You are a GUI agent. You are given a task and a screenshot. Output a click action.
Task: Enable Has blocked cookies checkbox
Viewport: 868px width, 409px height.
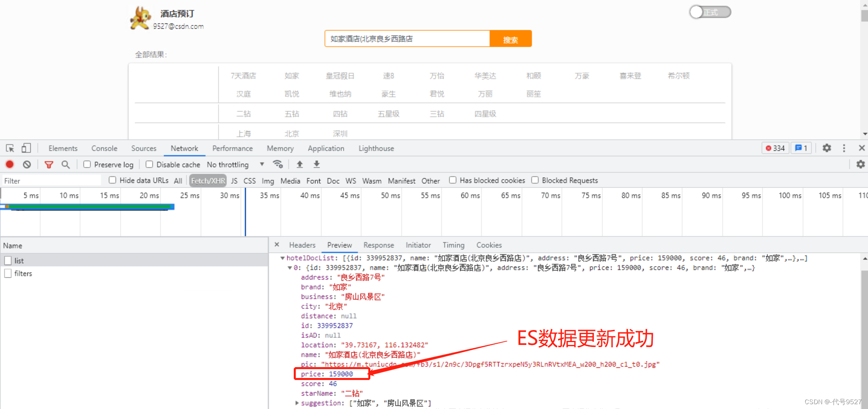453,180
